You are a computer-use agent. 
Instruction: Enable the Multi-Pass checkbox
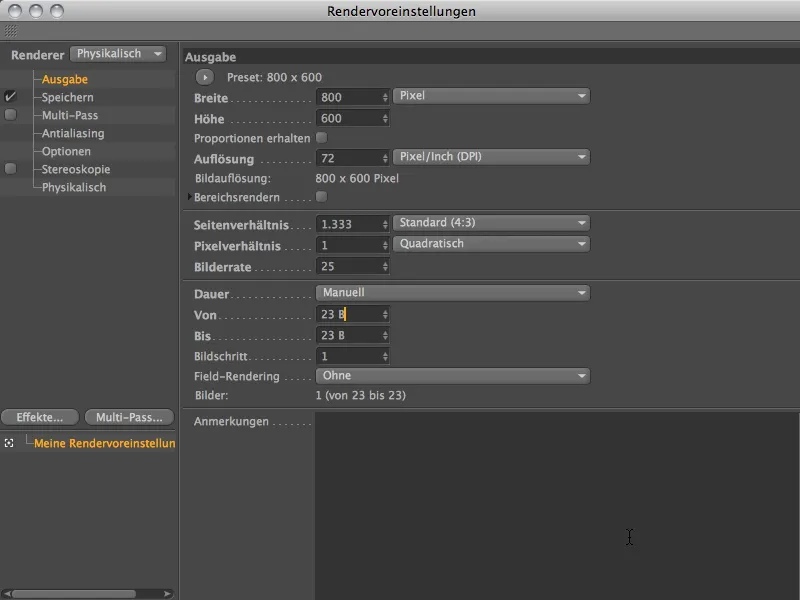click(x=10, y=115)
